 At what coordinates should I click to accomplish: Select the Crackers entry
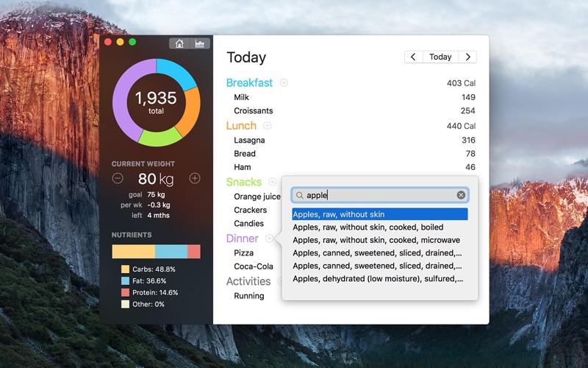point(250,210)
